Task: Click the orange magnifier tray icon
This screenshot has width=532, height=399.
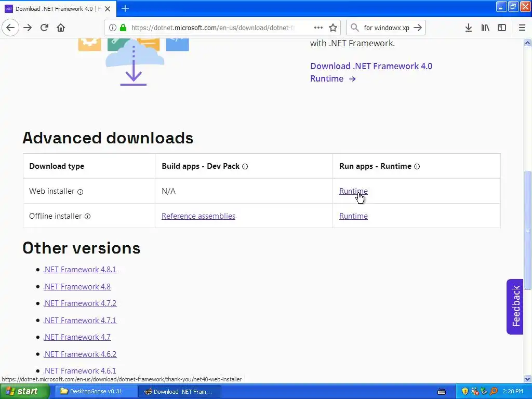Action: pos(494,392)
